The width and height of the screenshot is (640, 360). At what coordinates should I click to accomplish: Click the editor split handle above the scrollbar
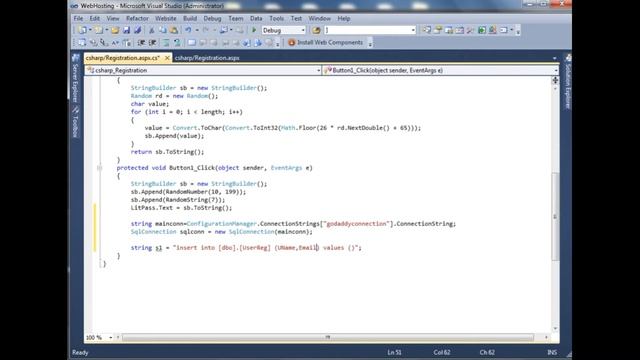click(555, 80)
